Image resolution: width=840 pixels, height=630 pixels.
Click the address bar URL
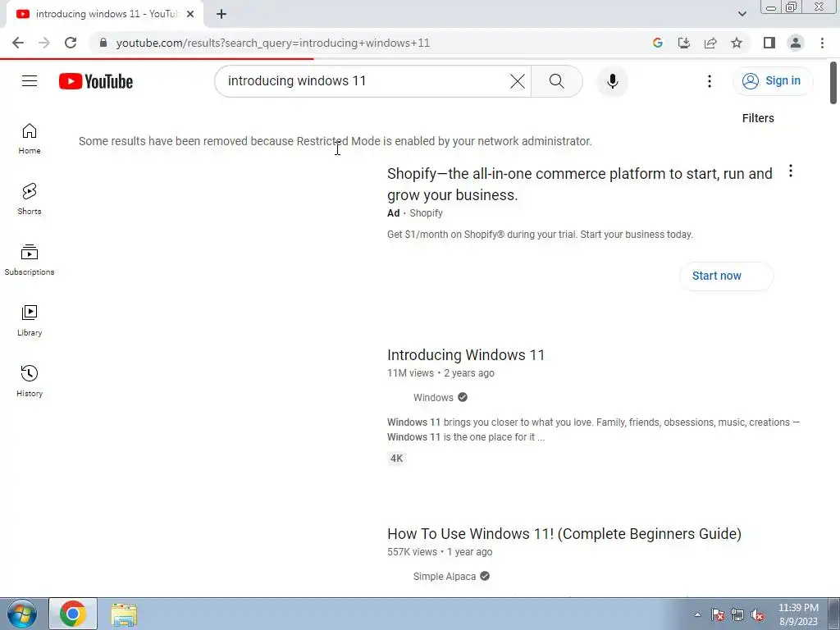(x=273, y=43)
